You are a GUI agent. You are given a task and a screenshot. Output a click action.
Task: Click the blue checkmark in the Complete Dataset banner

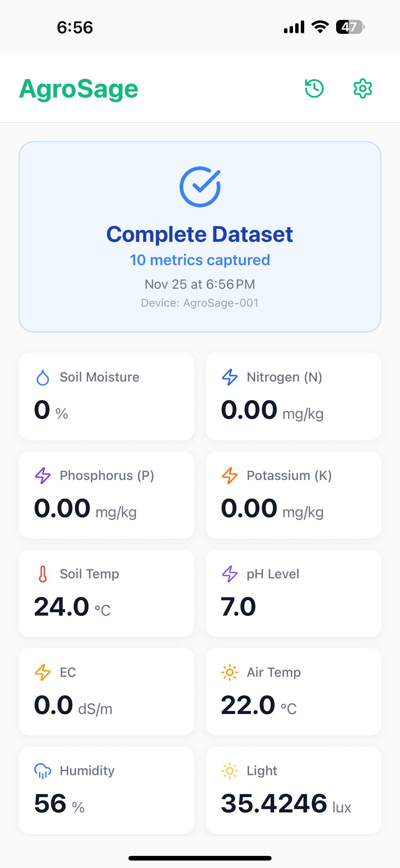(200, 186)
